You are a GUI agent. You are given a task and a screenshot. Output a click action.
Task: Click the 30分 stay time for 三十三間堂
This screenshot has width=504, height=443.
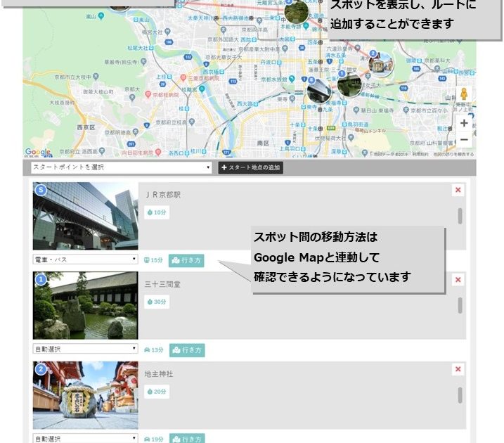coord(156,302)
